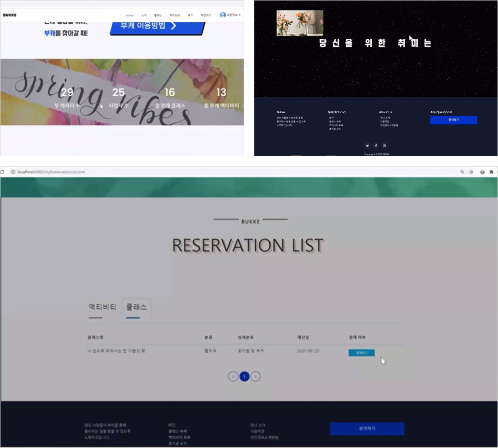Screen dimensions: 498x448
Task: Click the zoom magnifier icon in address bar
Action: [462, 172]
